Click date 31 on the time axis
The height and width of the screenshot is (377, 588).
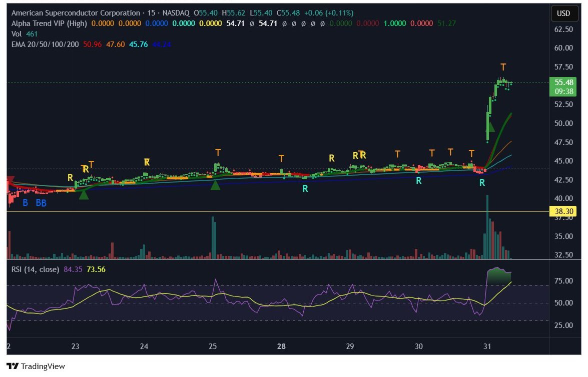[x=487, y=346]
